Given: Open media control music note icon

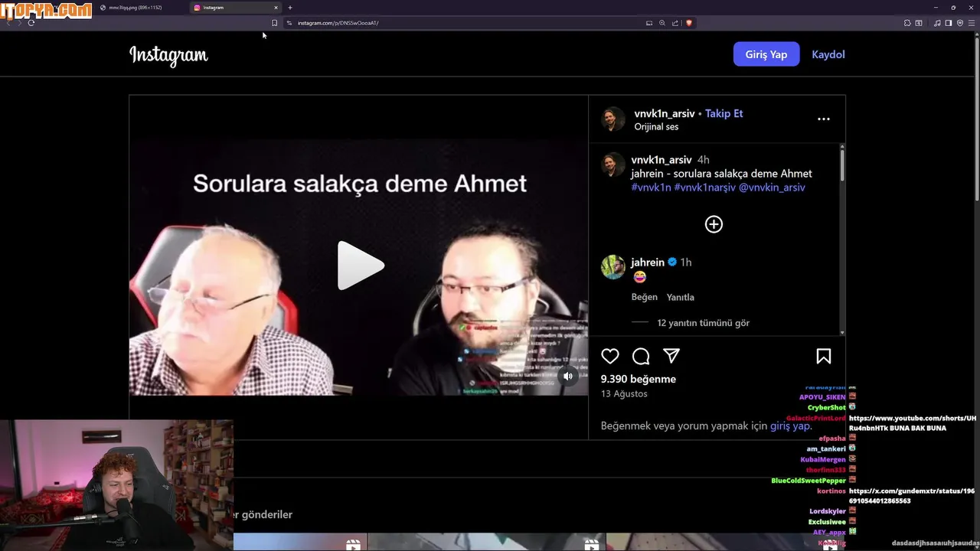Looking at the screenshot, I should pos(937,23).
